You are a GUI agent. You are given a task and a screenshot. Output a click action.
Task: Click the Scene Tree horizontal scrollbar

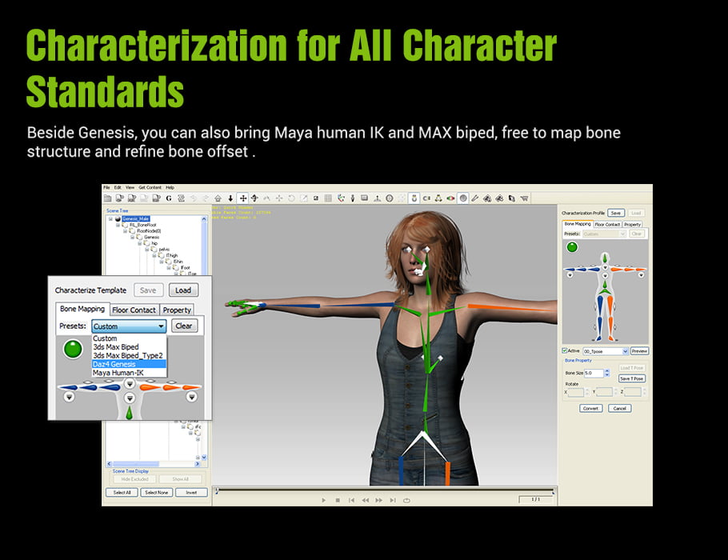point(154,463)
